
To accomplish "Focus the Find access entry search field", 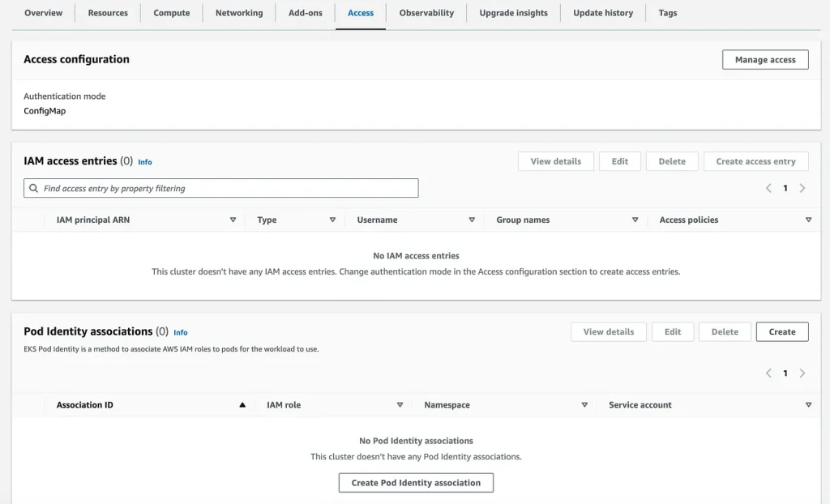I will pos(220,188).
